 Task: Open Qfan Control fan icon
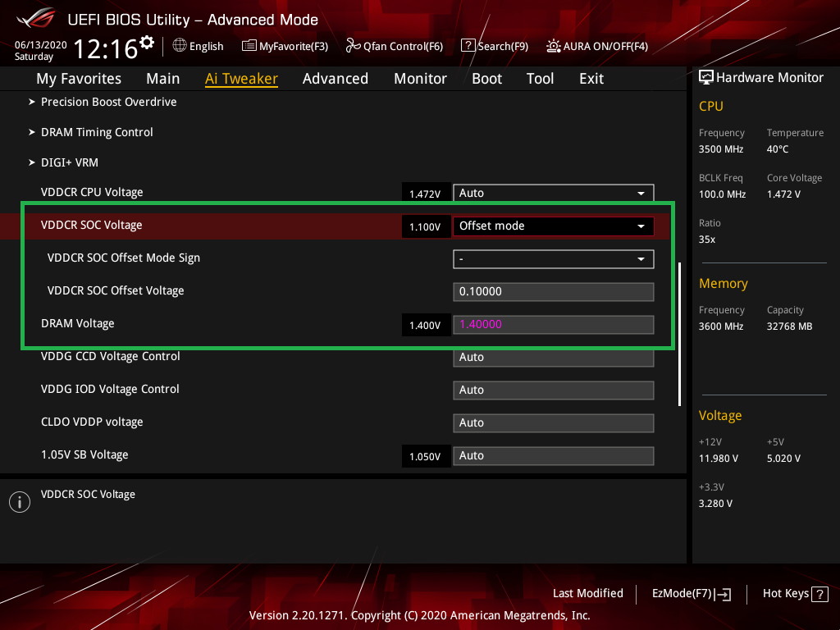(x=353, y=46)
